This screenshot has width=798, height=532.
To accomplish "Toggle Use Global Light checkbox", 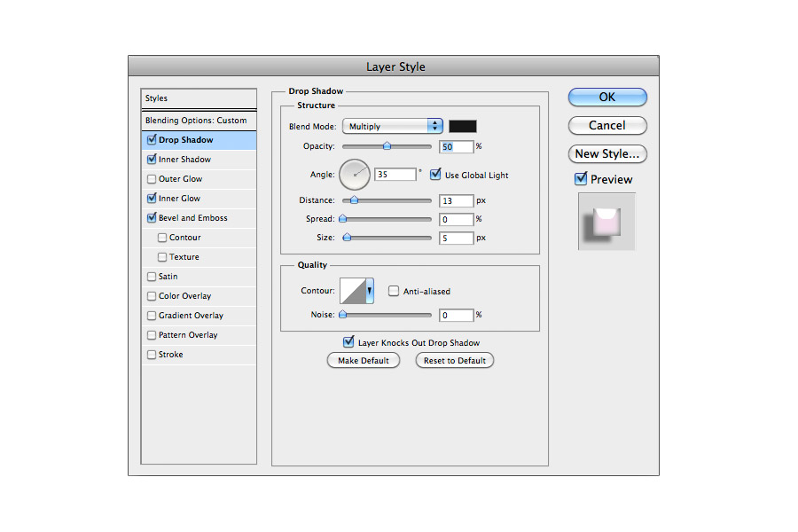I will pyautogui.click(x=435, y=175).
